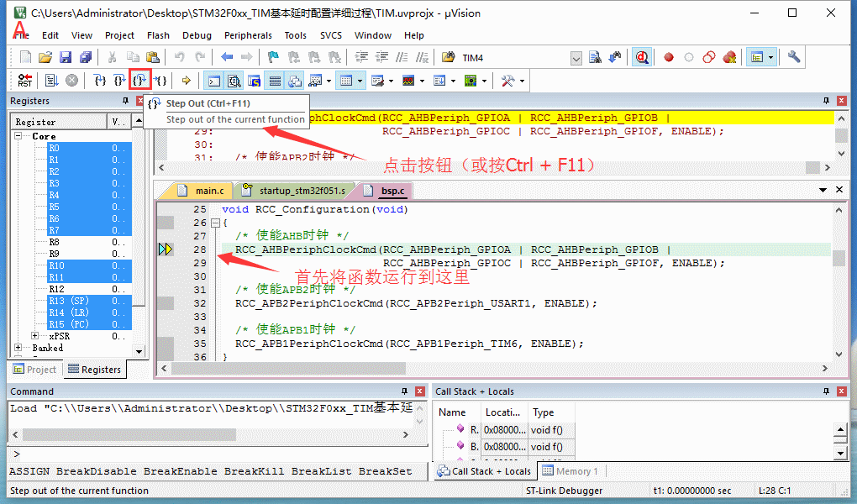
Task: Click the Open file folder icon
Action: click(45, 57)
